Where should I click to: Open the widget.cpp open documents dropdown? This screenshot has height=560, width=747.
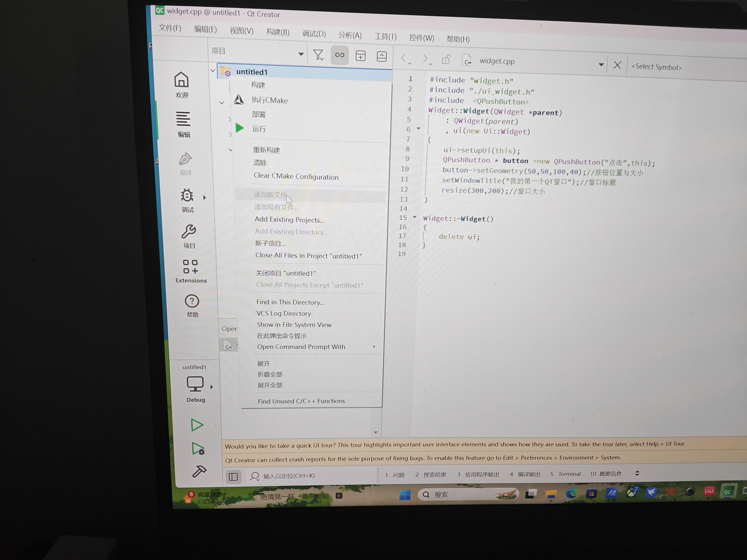601,64
